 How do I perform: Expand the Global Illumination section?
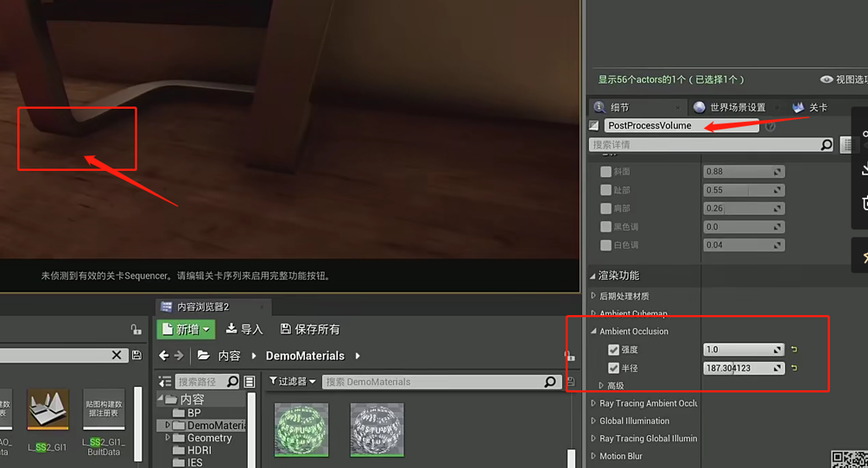click(x=593, y=421)
